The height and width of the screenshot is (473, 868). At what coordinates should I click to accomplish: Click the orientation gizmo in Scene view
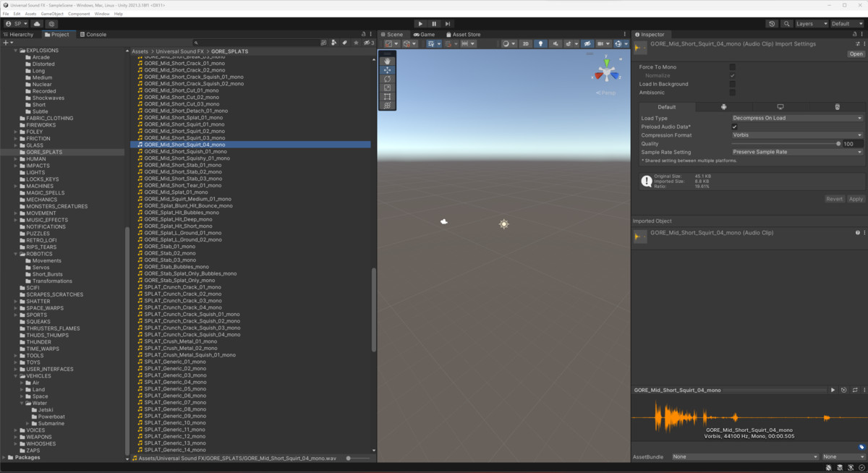[x=606, y=72]
